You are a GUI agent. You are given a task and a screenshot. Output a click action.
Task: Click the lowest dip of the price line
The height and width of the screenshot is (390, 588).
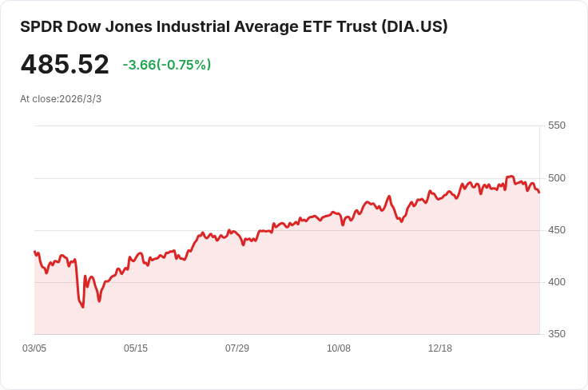click(x=83, y=307)
